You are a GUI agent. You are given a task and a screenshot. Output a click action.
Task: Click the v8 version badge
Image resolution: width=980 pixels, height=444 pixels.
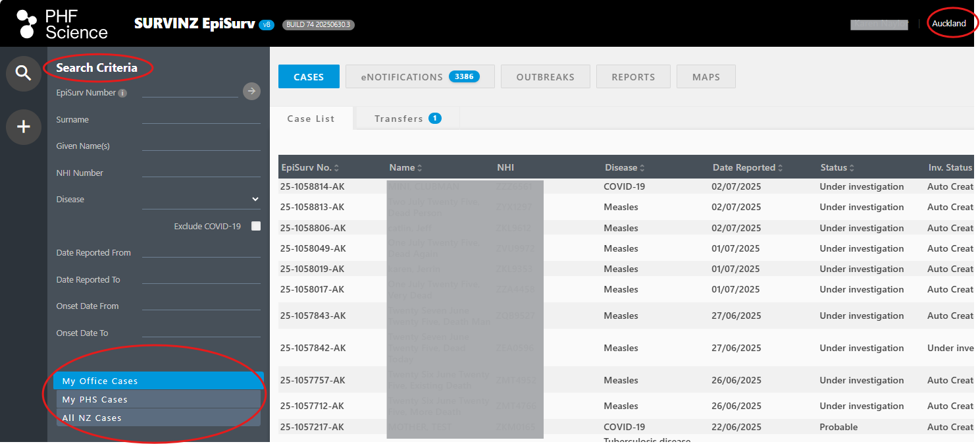267,25
